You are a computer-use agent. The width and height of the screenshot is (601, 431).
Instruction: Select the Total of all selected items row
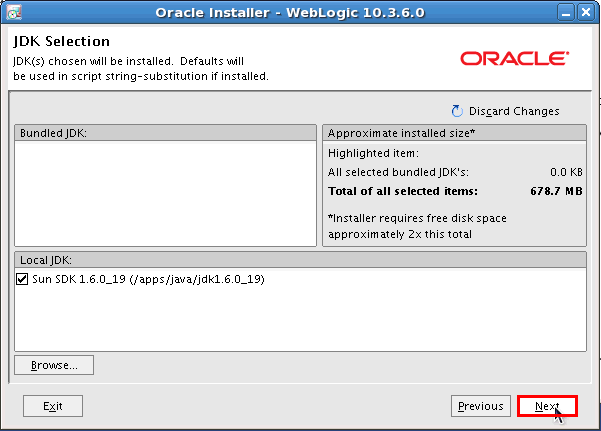pyautogui.click(x=455, y=191)
